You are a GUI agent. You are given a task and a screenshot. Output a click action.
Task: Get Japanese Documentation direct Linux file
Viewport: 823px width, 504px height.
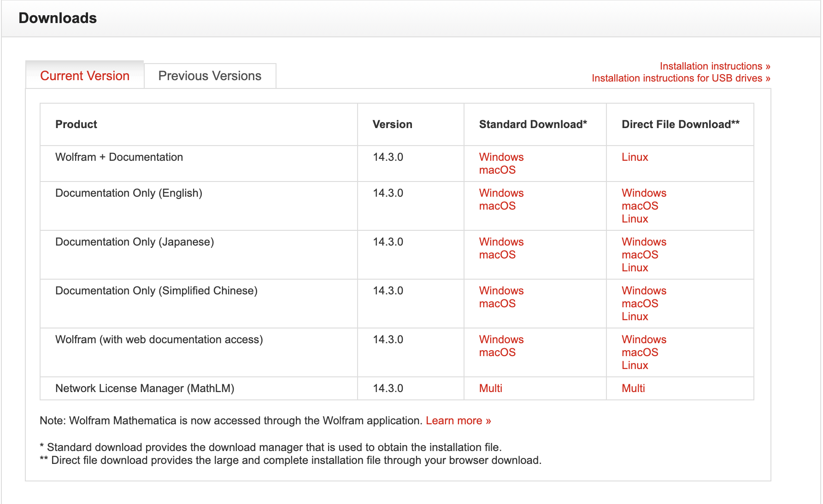[635, 268]
